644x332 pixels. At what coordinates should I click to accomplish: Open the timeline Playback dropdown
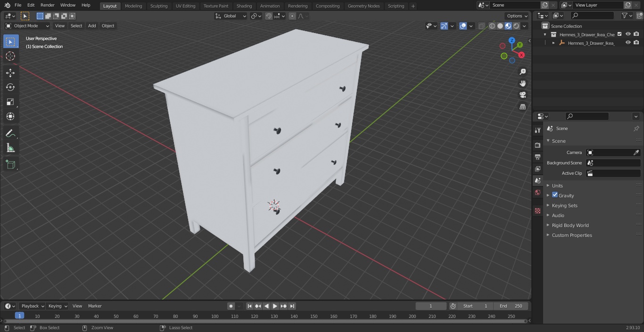click(x=33, y=306)
